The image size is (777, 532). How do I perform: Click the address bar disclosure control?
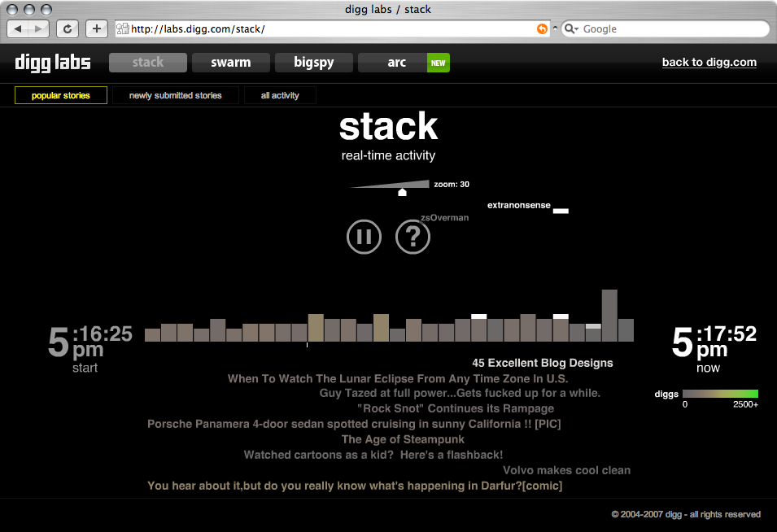555,28
